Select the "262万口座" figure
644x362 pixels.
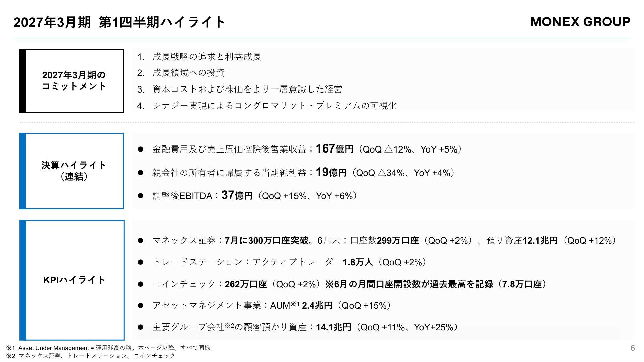pos(246,284)
